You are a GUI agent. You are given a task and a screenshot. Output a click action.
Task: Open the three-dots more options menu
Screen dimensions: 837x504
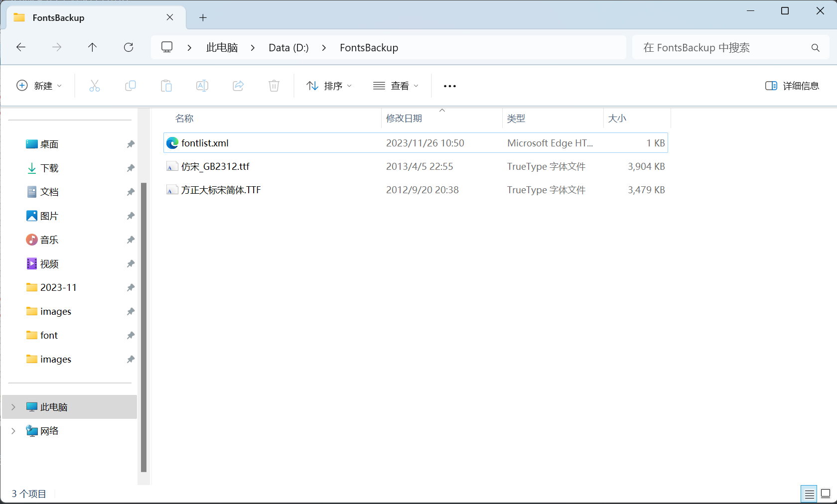[450, 86]
